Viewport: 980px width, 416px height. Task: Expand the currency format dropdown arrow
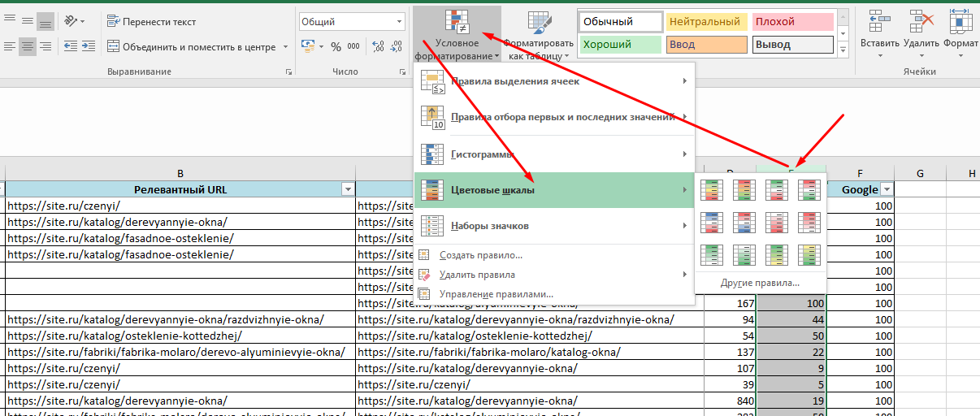point(321,46)
